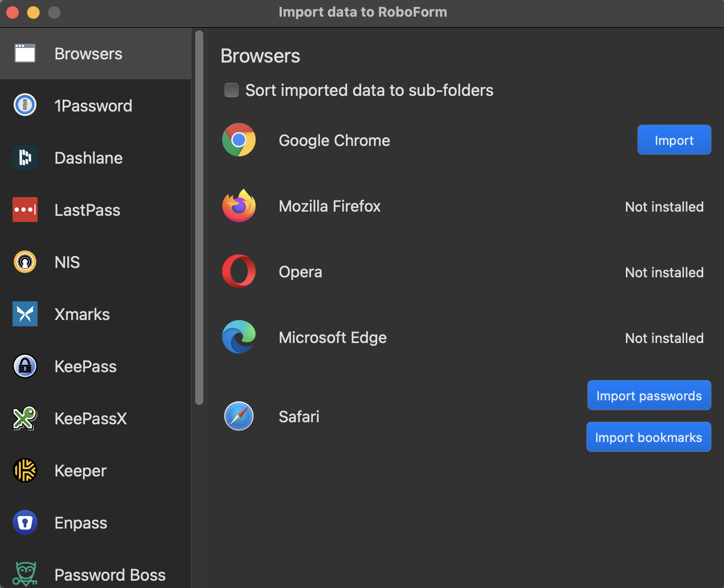Click the Mozilla Firefox logo
The width and height of the screenshot is (724, 588).
tap(239, 206)
